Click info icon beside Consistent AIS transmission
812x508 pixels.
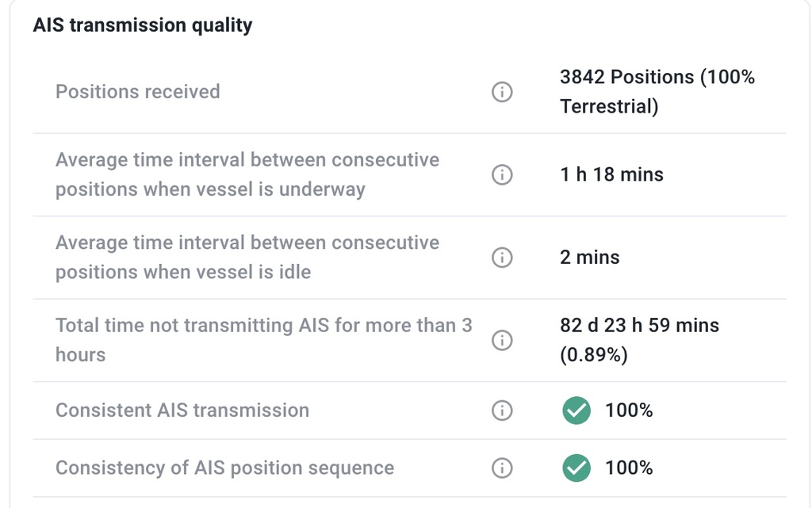pyautogui.click(x=502, y=411)
